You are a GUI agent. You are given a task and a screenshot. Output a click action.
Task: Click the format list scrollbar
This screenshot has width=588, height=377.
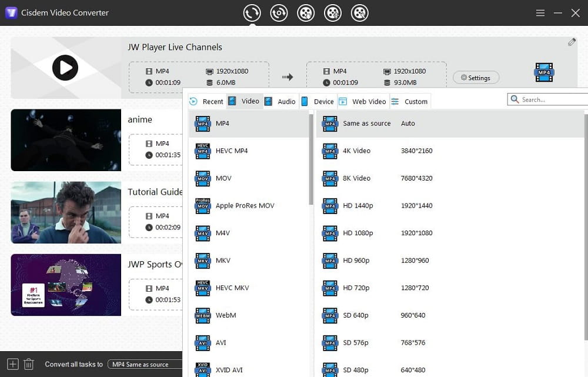click(311, 159)
